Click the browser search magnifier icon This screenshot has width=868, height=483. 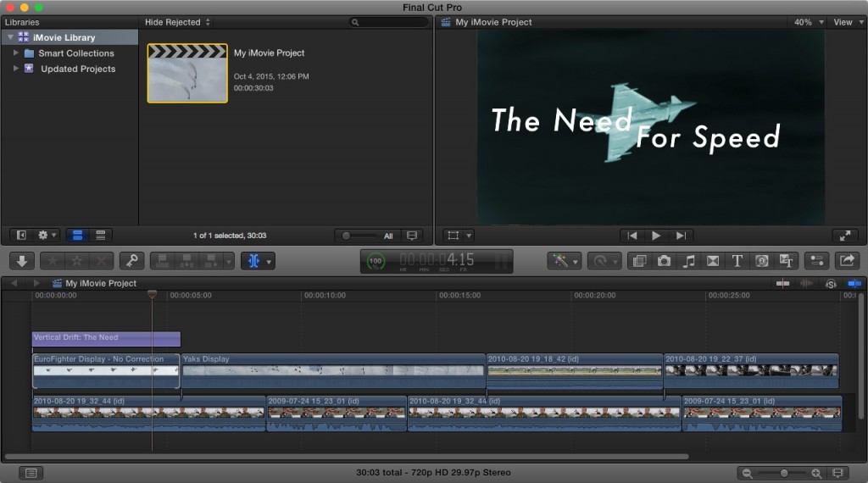pyautogui.click(x=355, y=22)
